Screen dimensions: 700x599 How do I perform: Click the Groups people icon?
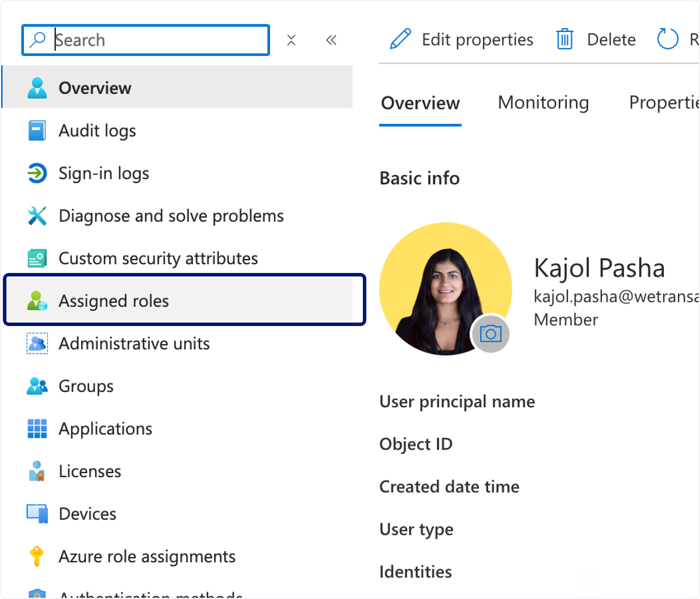(x=37, y=386)
